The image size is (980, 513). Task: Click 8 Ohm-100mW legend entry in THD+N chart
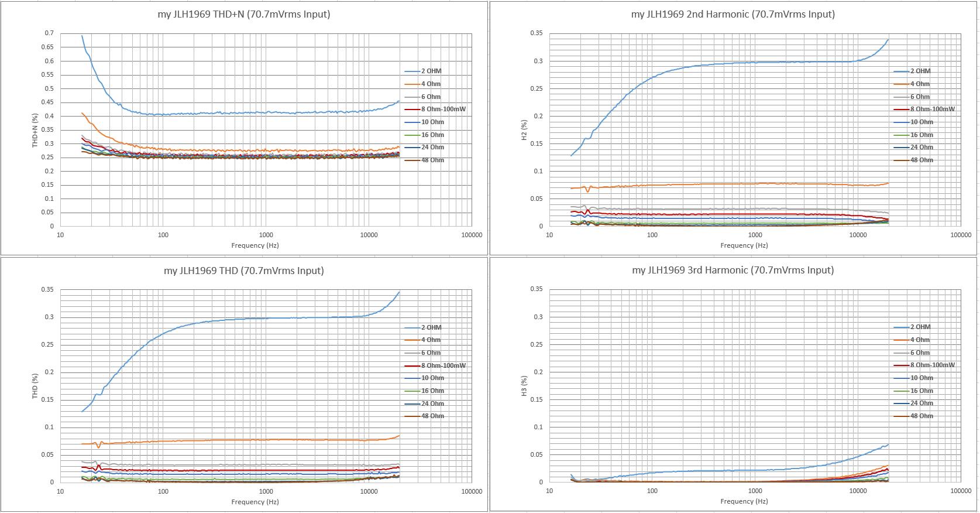point(436,109)
